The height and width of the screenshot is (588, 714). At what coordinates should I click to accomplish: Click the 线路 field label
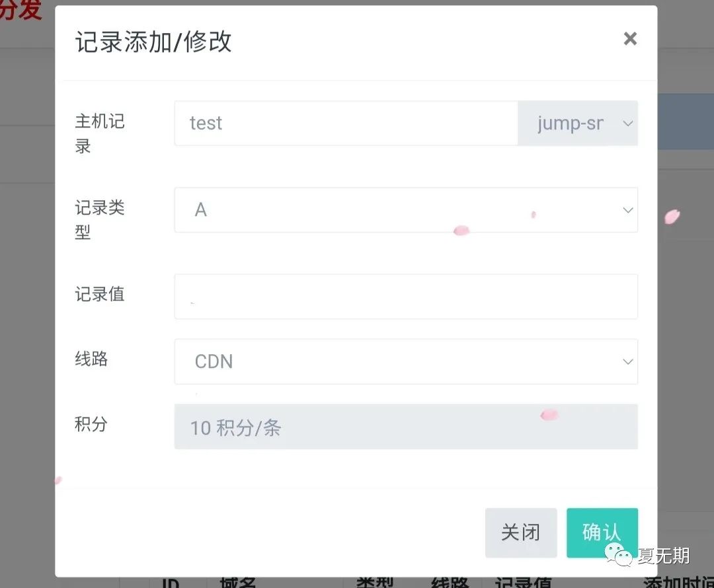[91, 359]
